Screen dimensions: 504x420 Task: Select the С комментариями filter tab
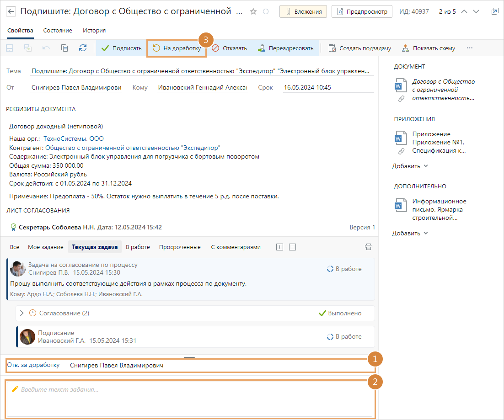(236, 247)
